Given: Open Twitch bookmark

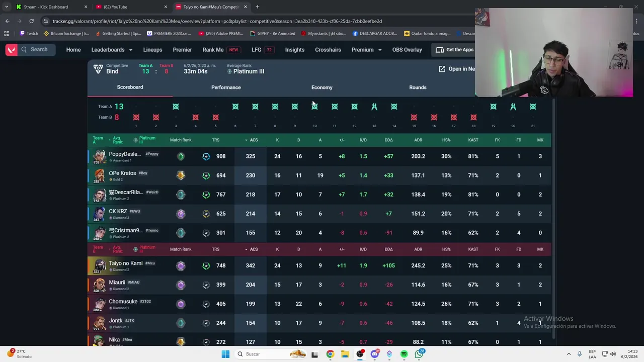Looking at the screenshot, I should point(28,34).
